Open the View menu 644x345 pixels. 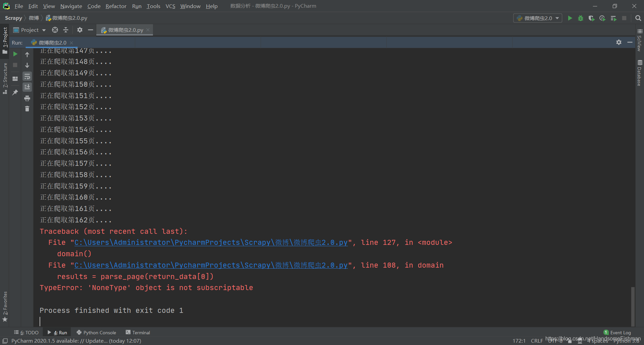click(49, 6)
